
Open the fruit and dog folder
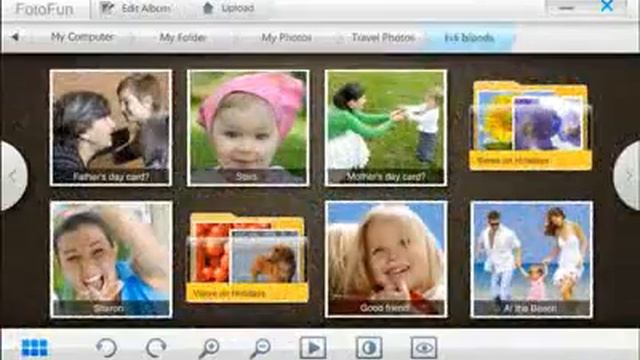point(247,258)
